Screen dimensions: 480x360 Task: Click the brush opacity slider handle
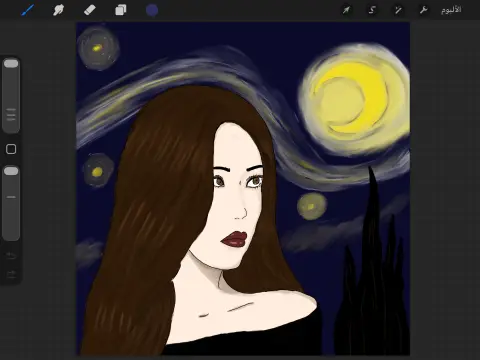[11, 171]
